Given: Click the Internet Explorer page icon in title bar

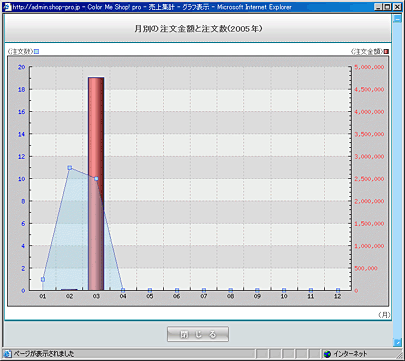Looking at the screenshot, I should pyautogui.click(x=7, y=7).
